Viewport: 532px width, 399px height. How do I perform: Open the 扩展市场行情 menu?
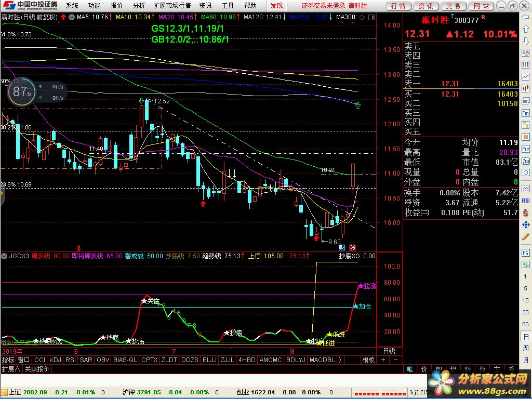(x=172, y=5)
